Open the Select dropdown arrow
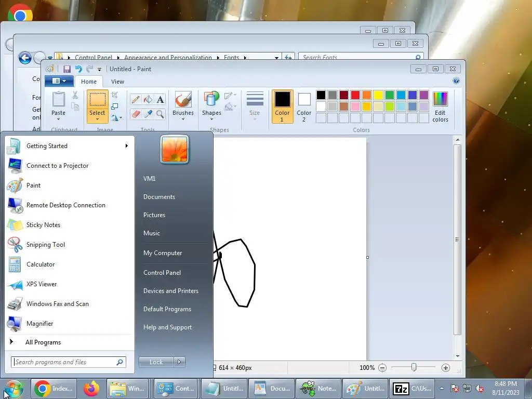 pos(97,119)
